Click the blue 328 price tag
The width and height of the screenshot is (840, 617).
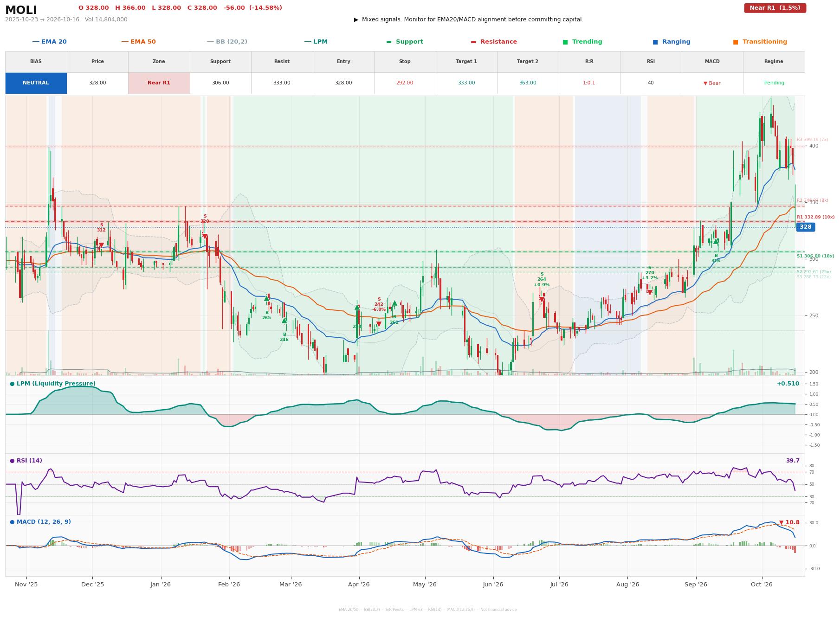pyautogui.click(x=806, y=227)
